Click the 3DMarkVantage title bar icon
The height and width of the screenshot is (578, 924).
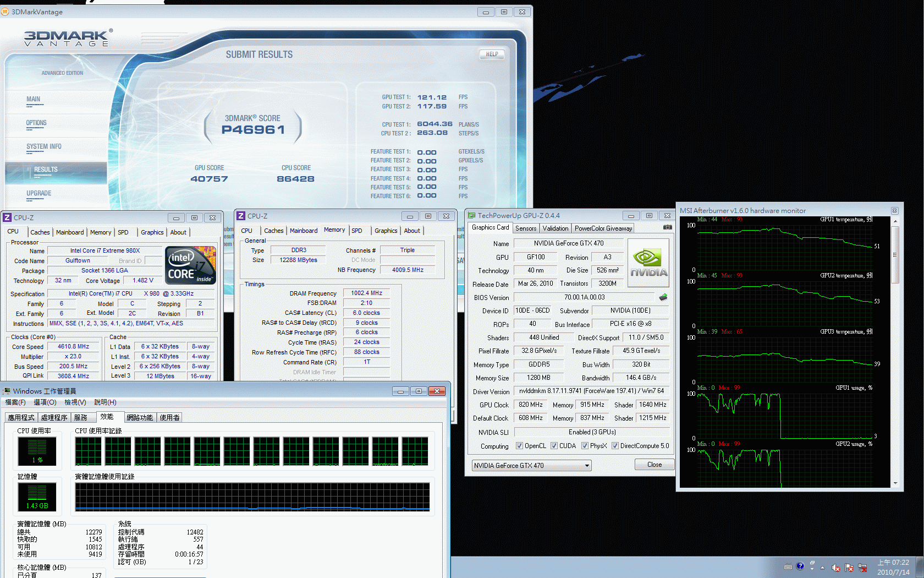pyautogui.click(x=5, y=12)
